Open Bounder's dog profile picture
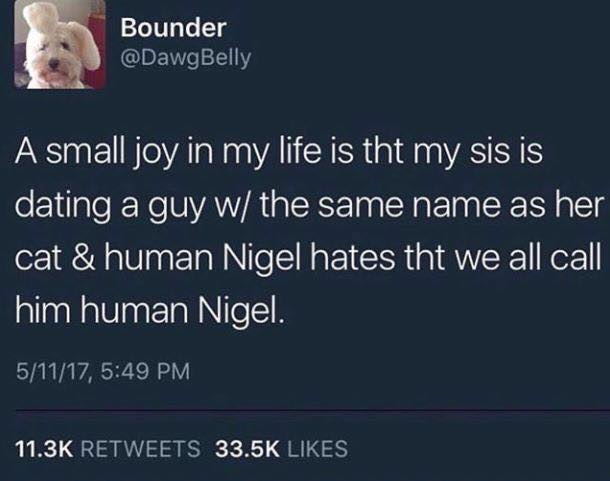Image resolution: width=610 pixels, height=481 pixels. click(x=60, y=44)
